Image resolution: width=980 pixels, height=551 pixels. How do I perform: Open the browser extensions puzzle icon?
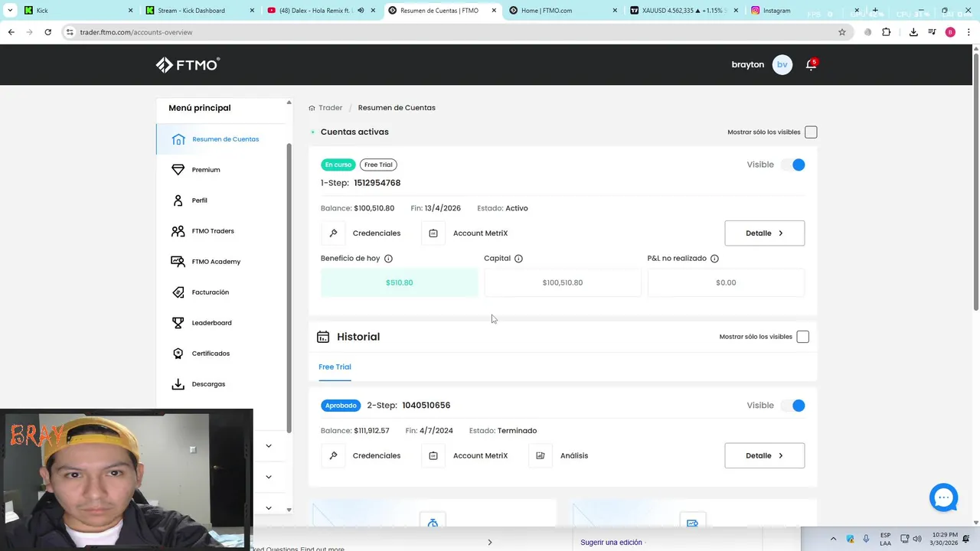click(887, 32)
